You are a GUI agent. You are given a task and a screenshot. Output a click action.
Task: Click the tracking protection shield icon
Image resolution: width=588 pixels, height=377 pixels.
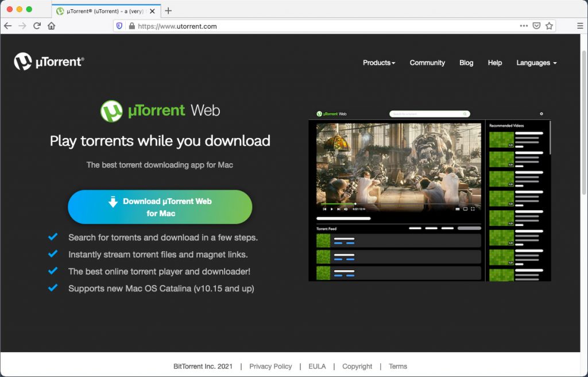point(119,26)
